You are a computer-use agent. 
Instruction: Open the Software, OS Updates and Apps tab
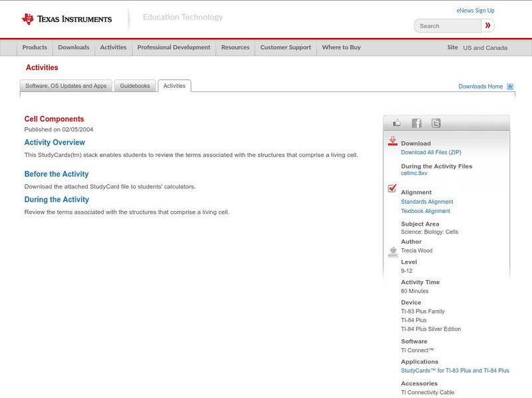66,85
